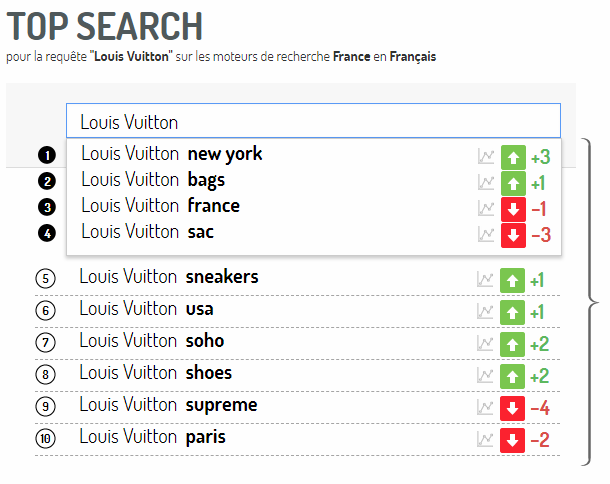Screen dimensions: 610x484
Task: Open the Louis Vuitton sneakers result
Action: [169, 277]
